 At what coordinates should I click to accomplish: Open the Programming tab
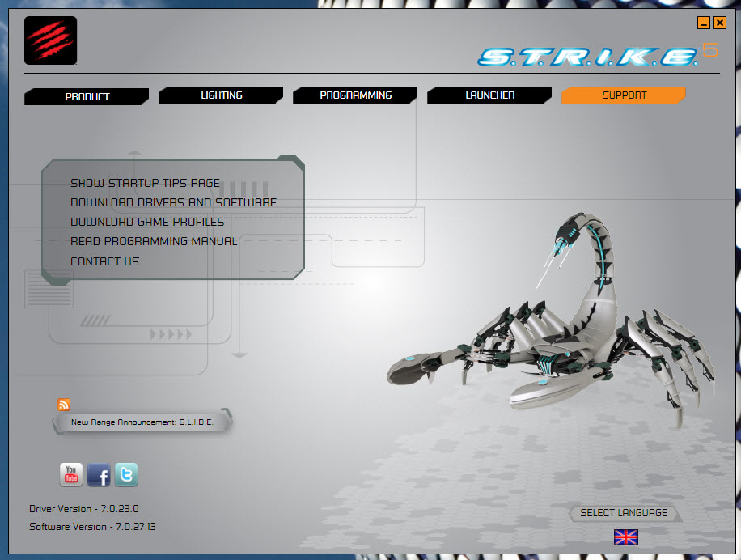click(355, 95)
